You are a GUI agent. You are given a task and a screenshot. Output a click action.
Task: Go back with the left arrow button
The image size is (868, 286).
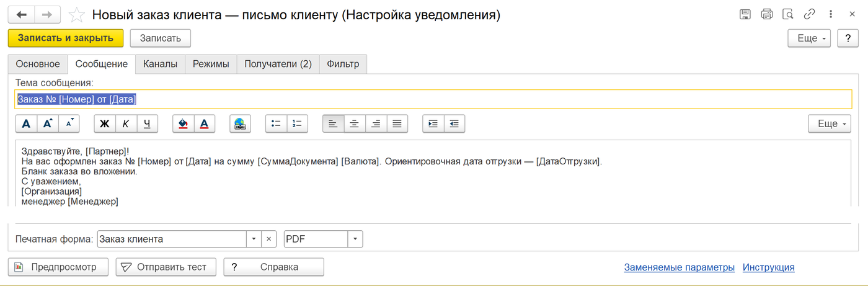click(22, 15)
